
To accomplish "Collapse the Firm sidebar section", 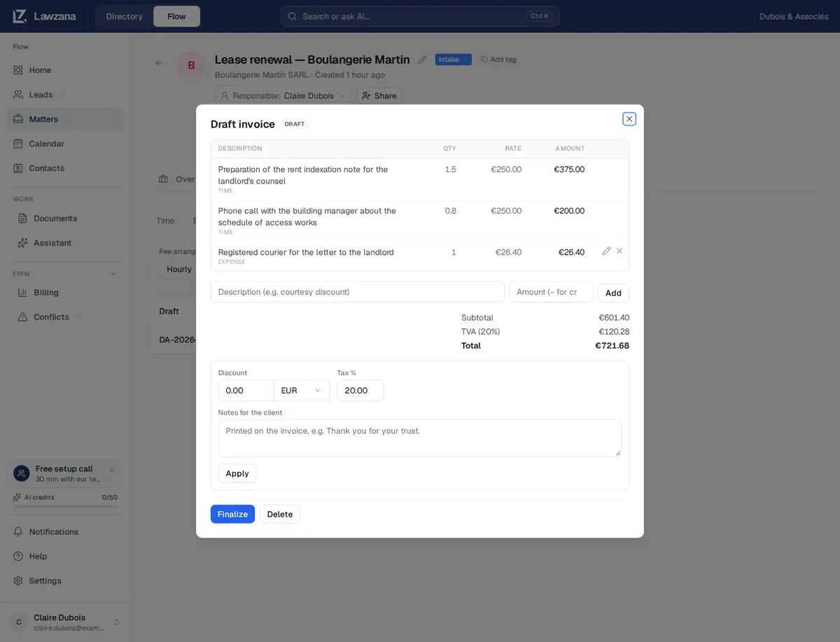I will pyautogui.click(x=113, y=274).
